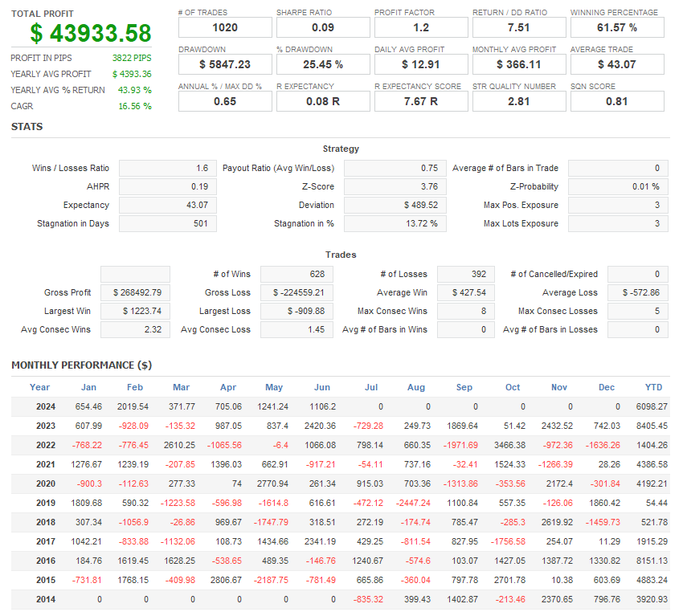Click the total profit value $ 43933.58

[91, 33]
